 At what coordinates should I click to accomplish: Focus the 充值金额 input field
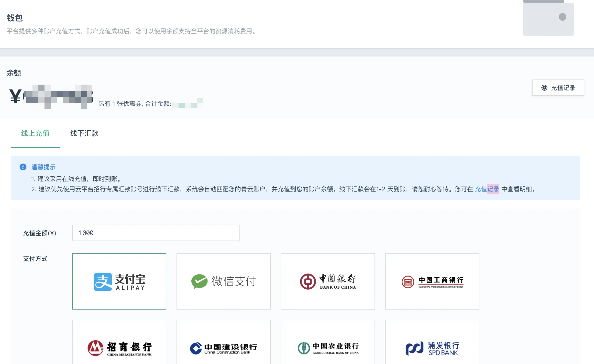click(156, 233)
